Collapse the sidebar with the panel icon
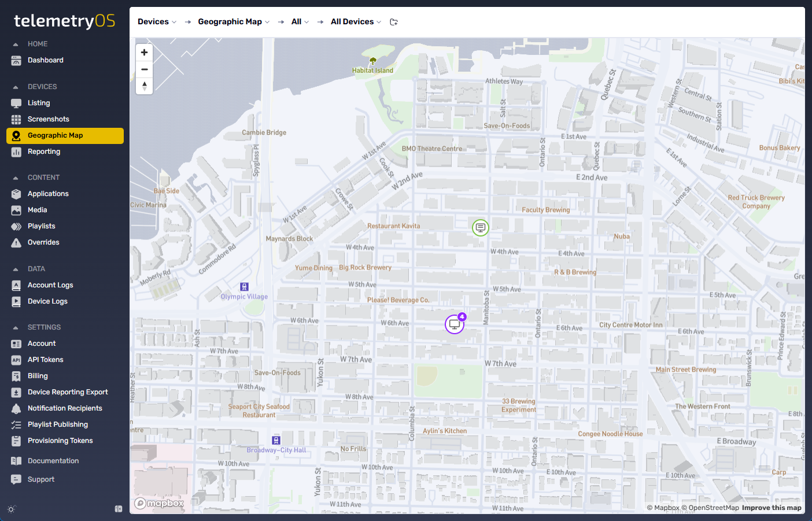812x521 pixels. [x=119, y=509]
